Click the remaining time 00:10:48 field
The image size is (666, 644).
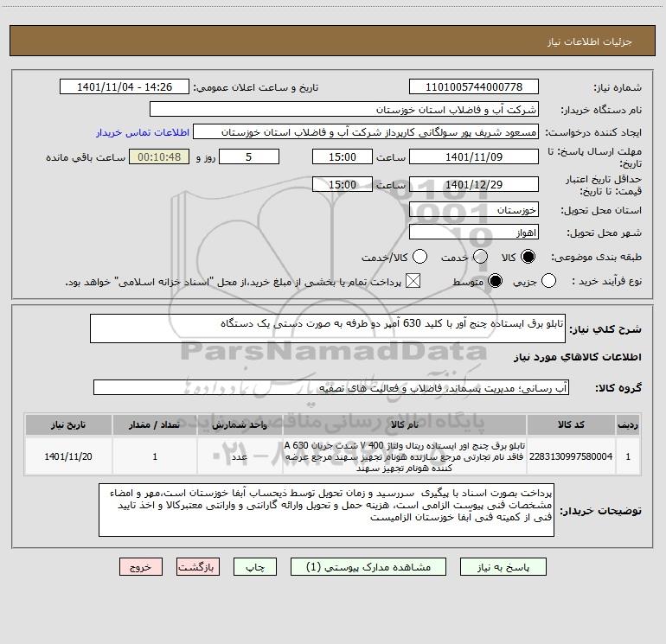[x=159, y=157]
